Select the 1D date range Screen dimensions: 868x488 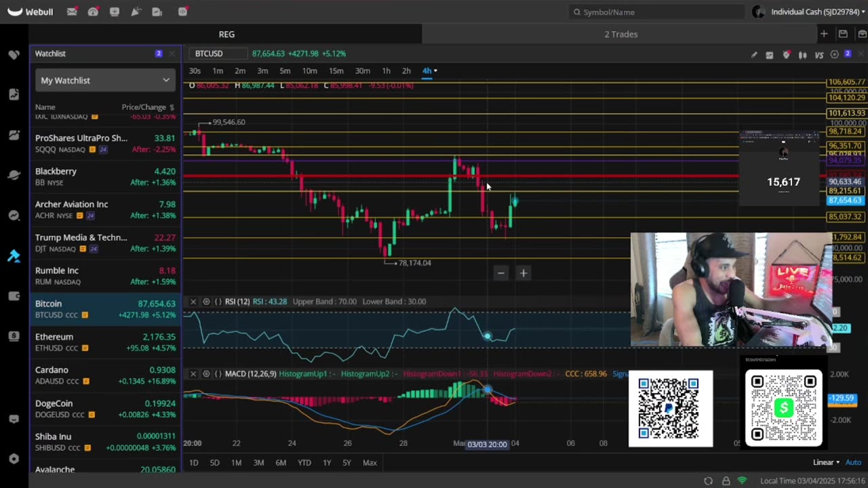coord(193,462)
